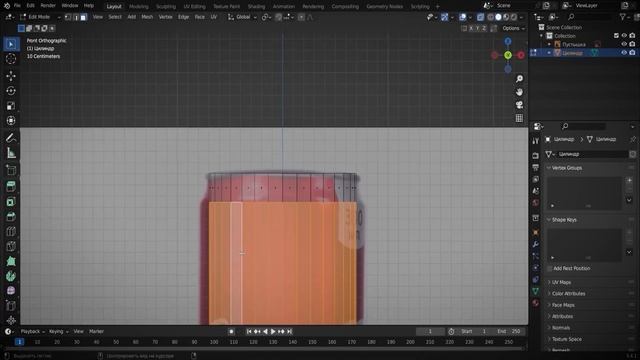The width and height of the screenshot is (640, 360).
Task: Select the Transform tool
Action: pos(11,120)
